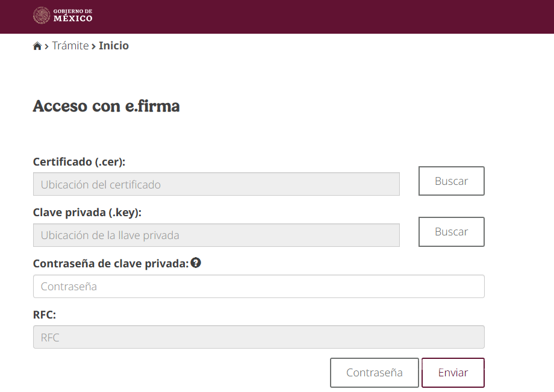Click the "Acceso con e.firma" heading
The image size is (554, 392).
click(x=106, y=107)
